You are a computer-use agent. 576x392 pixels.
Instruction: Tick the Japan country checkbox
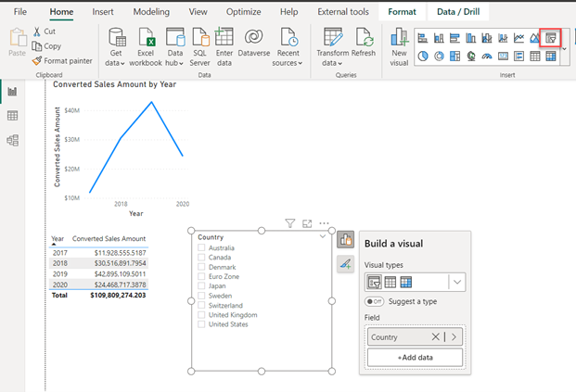(201, 286)
